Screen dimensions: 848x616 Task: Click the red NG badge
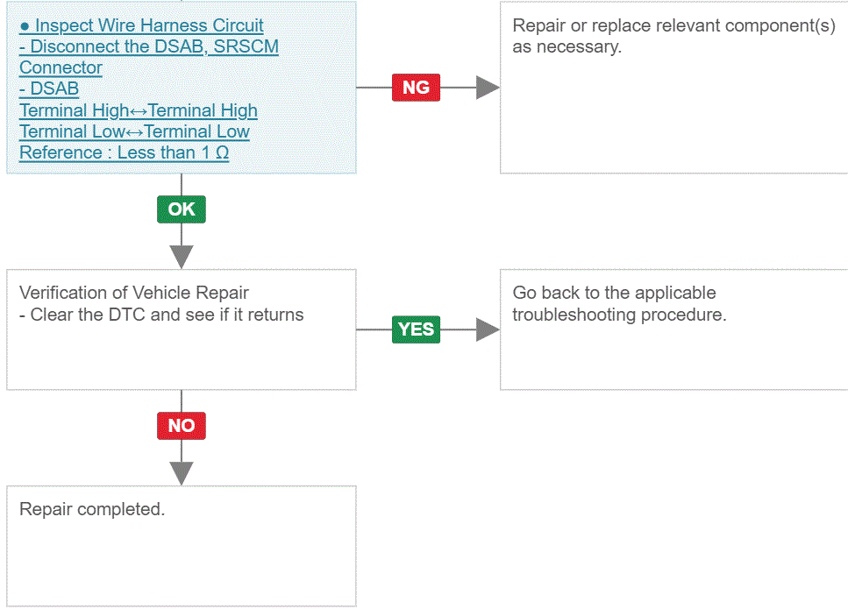pos(416,88)
